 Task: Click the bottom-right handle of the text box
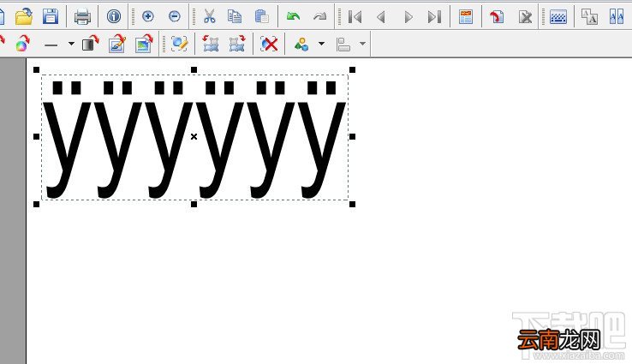352,205
